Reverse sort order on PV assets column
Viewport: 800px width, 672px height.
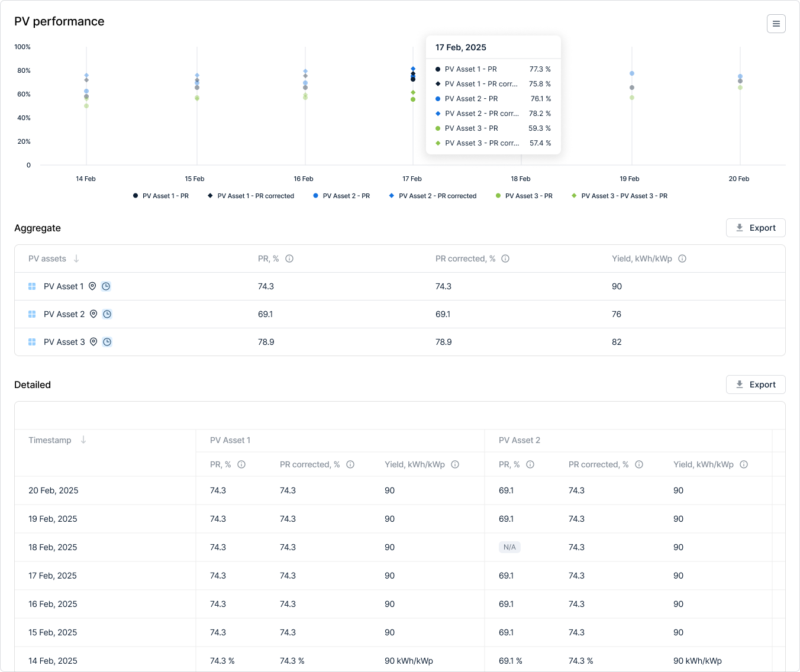pos(76,259)
